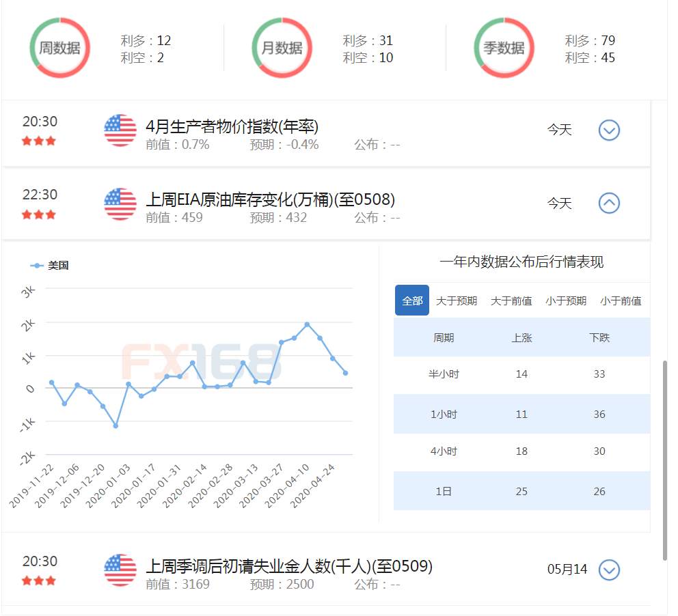Viewport: 678px width, 616px height.
Task: Switch to the 大于前值 tab
Action: pos(511,300)
